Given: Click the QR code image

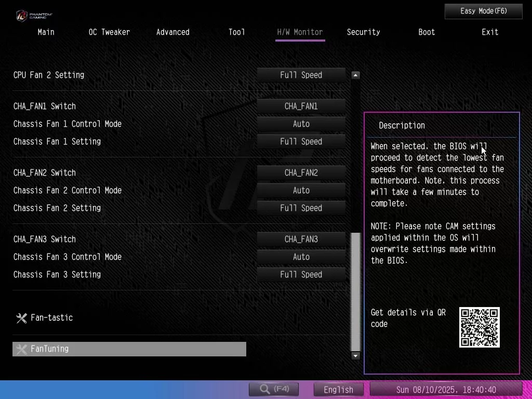Looking at the screenshot, I should 479,327.
